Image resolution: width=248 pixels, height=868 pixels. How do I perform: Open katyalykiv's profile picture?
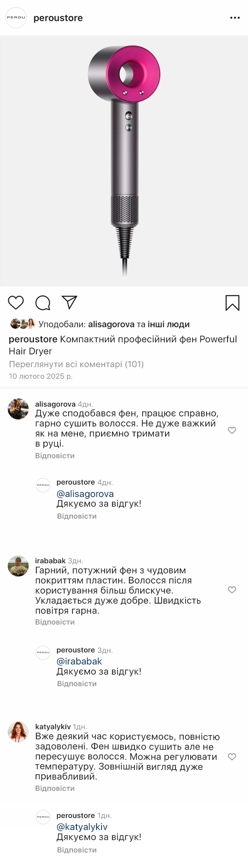[x=18, y=732]
